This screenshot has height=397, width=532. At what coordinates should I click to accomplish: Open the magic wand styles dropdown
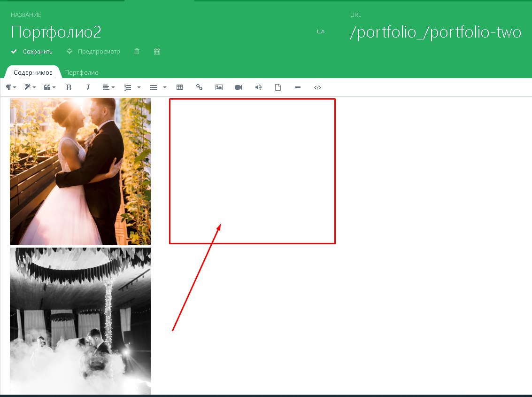coord(30,87)
